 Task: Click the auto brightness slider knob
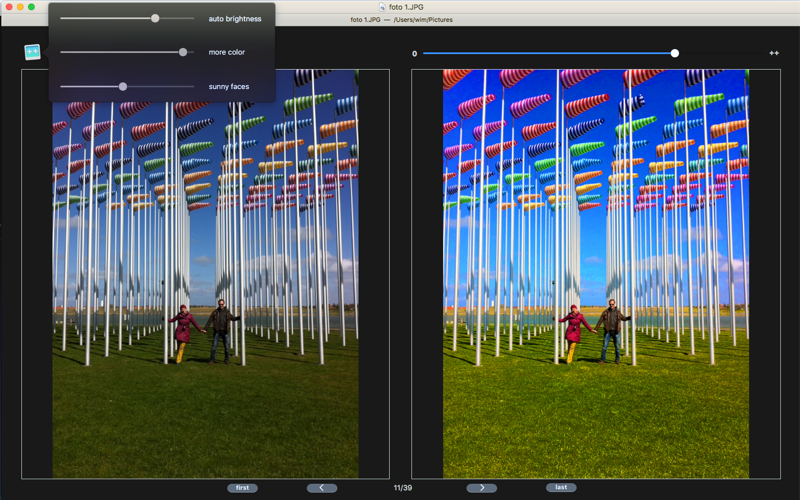(155, 18)
